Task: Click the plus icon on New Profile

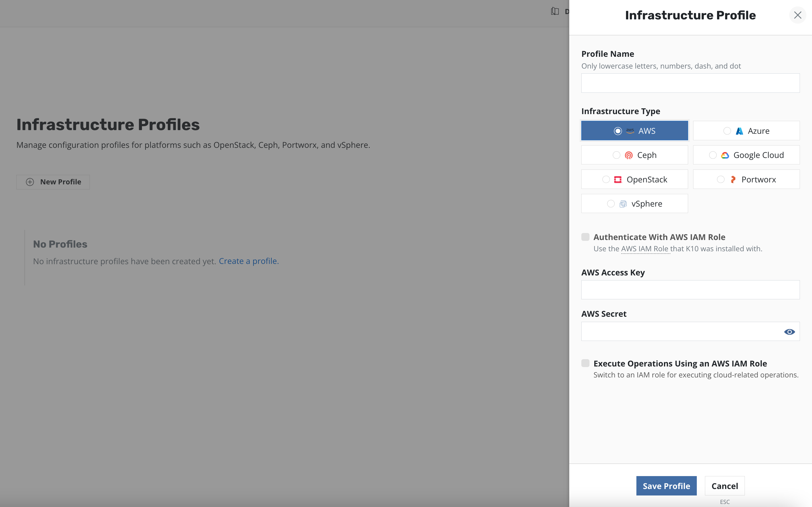Action: click(30, 182)
